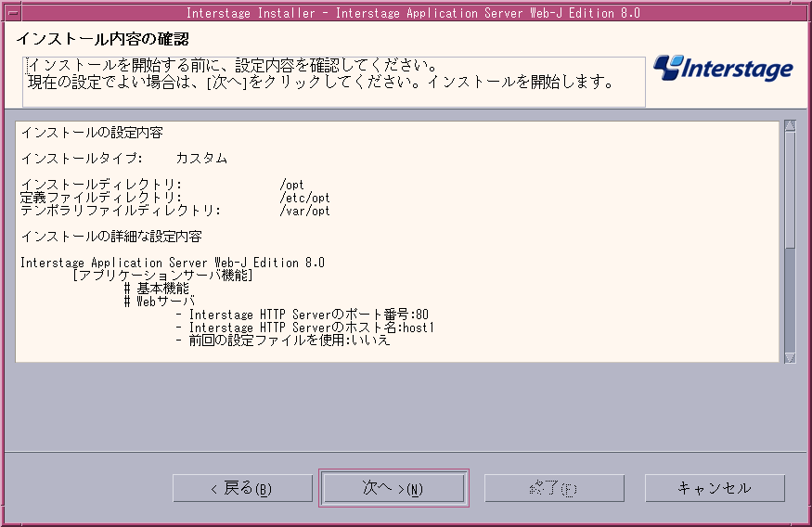Click the line インストールの設定内容
Image resolution: width=812 pixels, height=527 pixels.
92,133
